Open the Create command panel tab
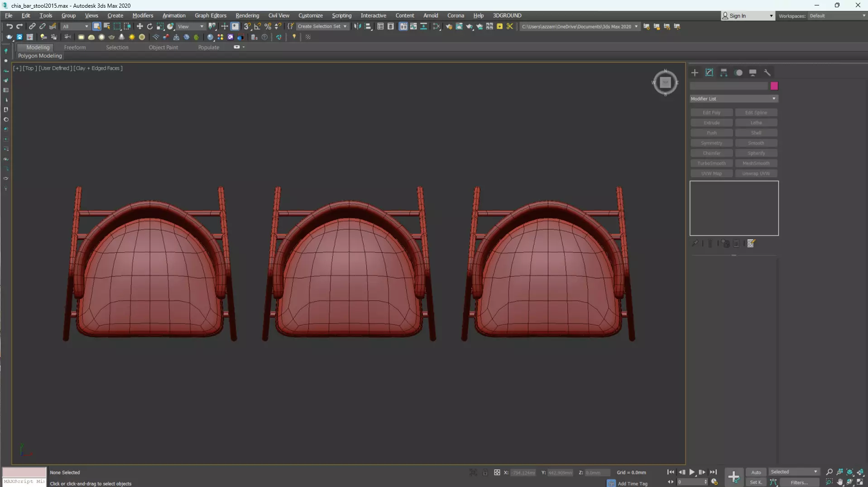This screenshot has width=868, height=487. [695, 72]
